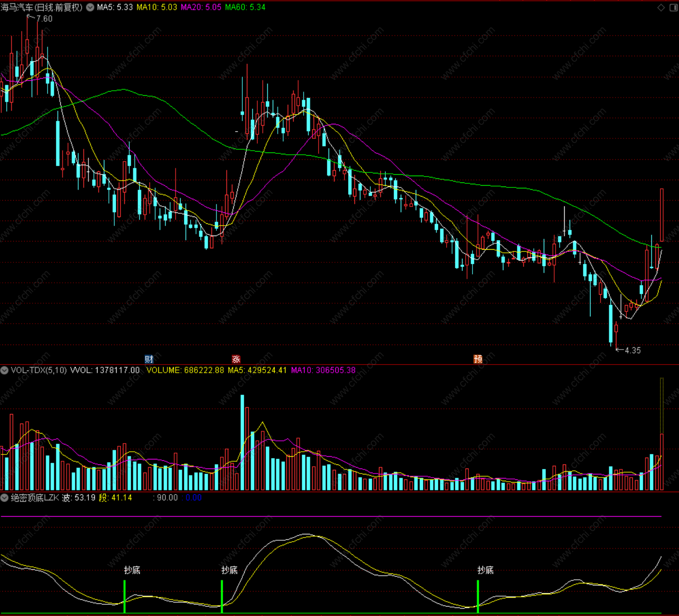Viewport: 679px width, 616px height.
Task: Click the tallest cyan volume bar
Action: coord(242,442)
